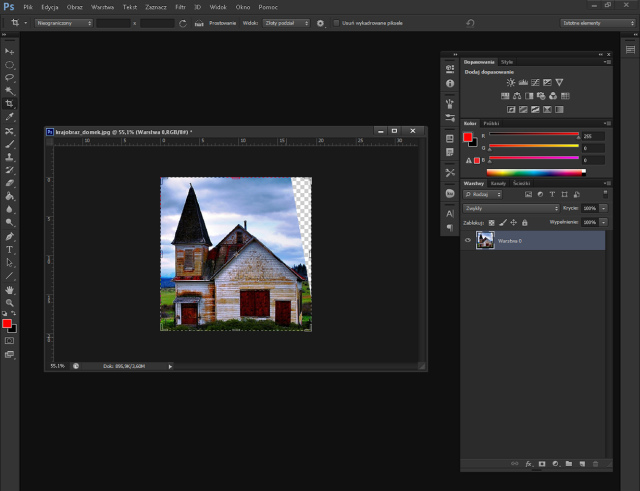Click the foreground red color swatch in toolbox

[7, 324]
